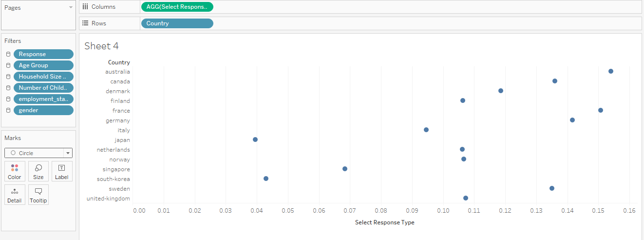Click the Select Response Type axis title

pos(384,222)
